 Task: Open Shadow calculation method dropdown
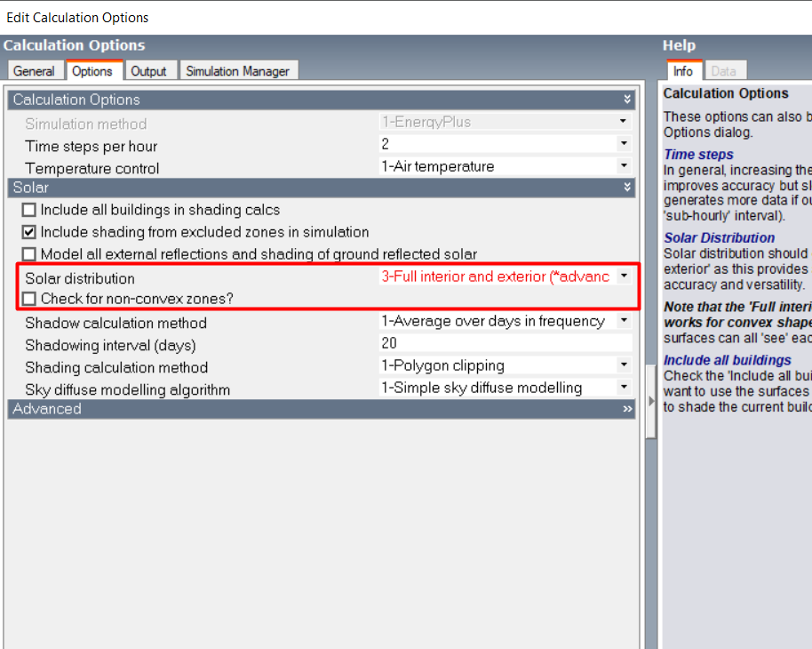(624, 321)
